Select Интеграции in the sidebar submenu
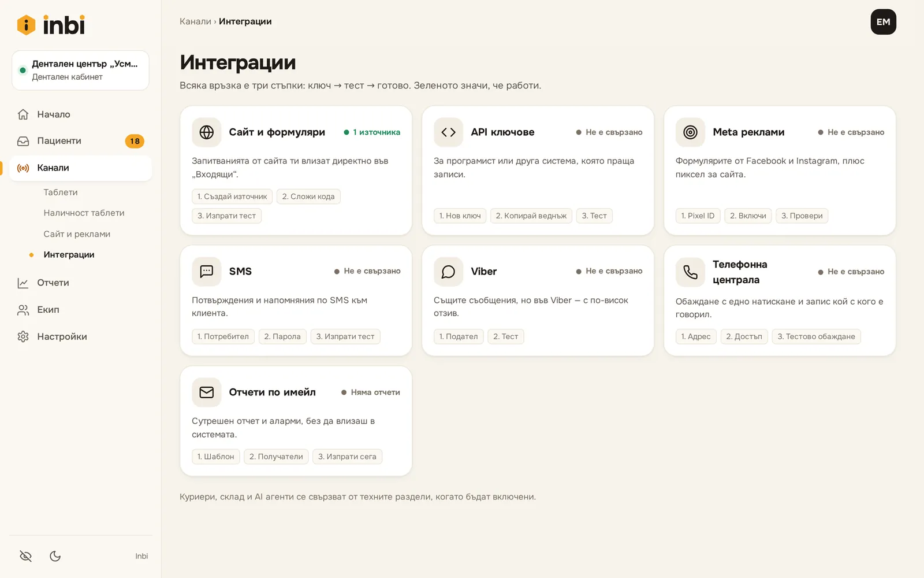 click(69, 255)
